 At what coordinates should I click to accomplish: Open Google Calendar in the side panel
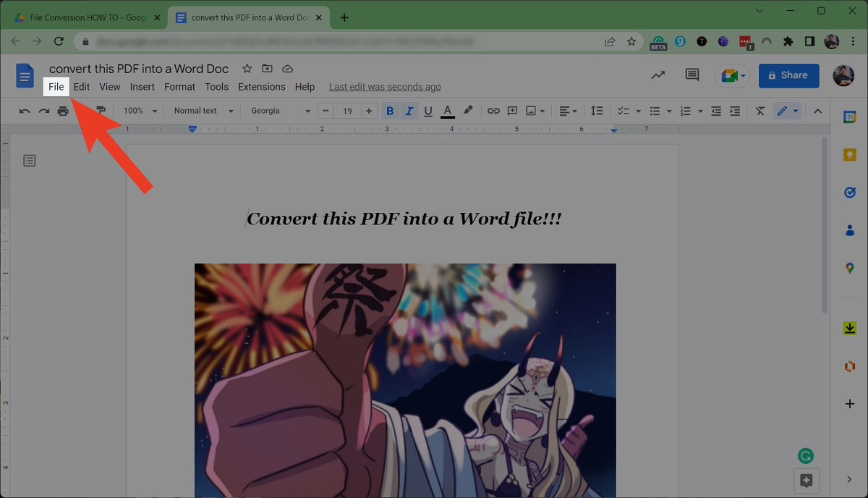point(850,117)
